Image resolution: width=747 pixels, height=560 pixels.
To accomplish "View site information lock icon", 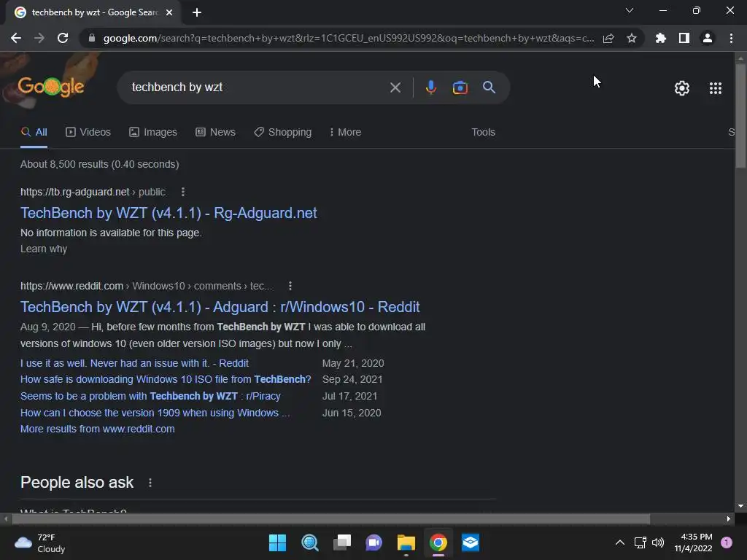I will tap(92, 38).
